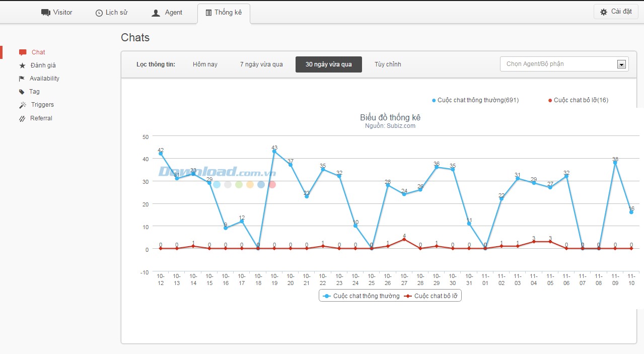644x354 pixels.
Task: Select the Hôm nay filter option
Action: [x=205, y=64]
